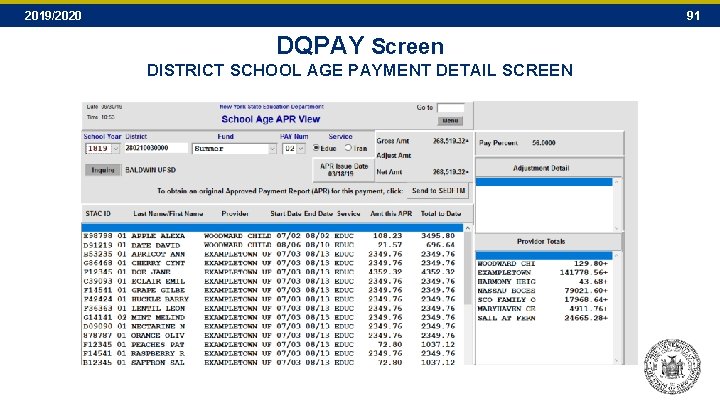Click the School Age APR View title
This screenshot has height=405, width=720.
[270, 119]
